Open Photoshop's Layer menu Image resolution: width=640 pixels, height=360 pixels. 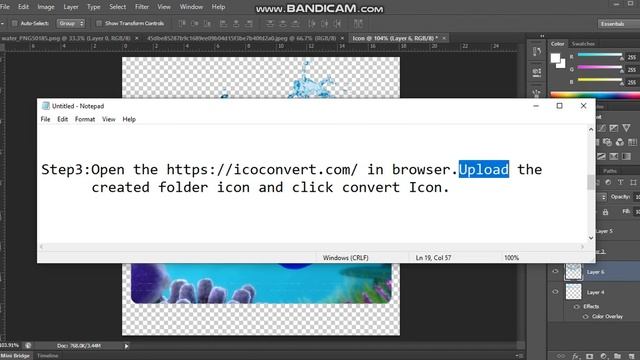click(x=71, y=7)
